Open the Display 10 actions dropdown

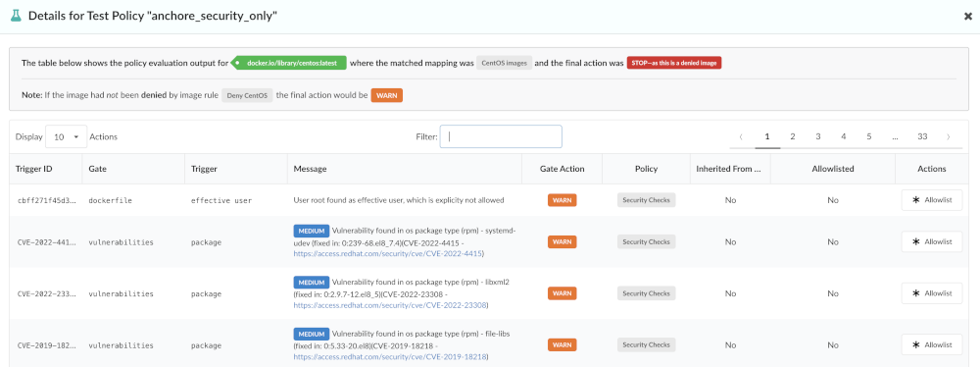pyautogui.click(x=67, y=136)
